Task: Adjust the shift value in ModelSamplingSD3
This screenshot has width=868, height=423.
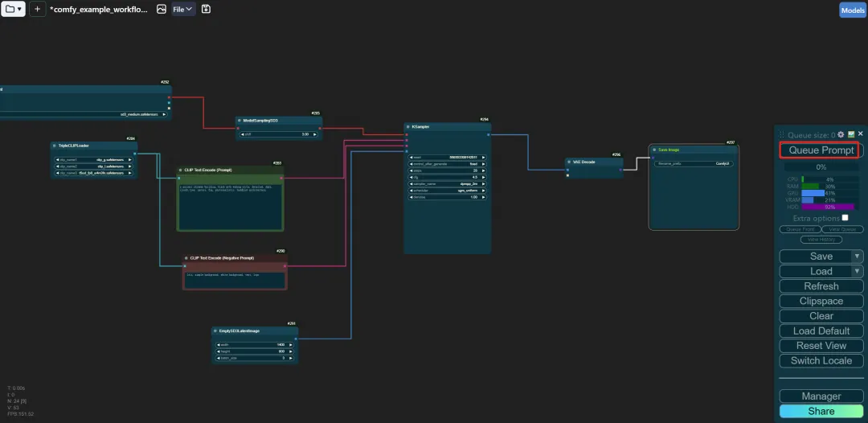Action: (279, 134)
